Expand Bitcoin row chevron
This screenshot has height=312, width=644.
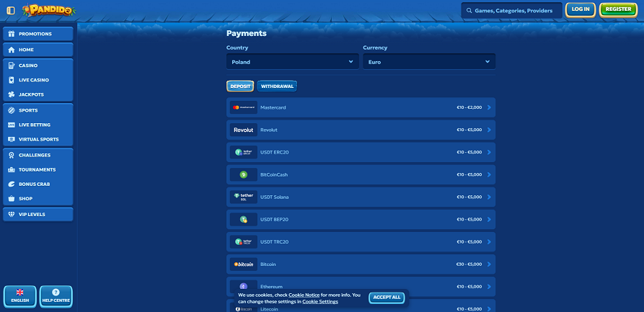[x=489, y=264]
